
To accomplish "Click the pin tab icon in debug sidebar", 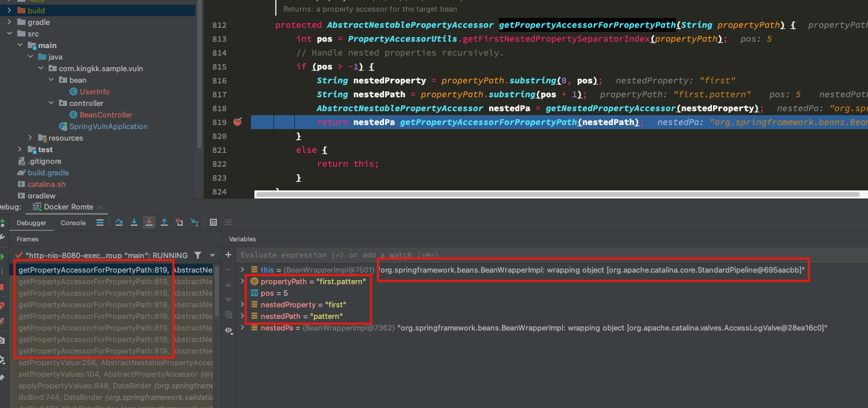I will pyautogui.click(x=2, y=377).
